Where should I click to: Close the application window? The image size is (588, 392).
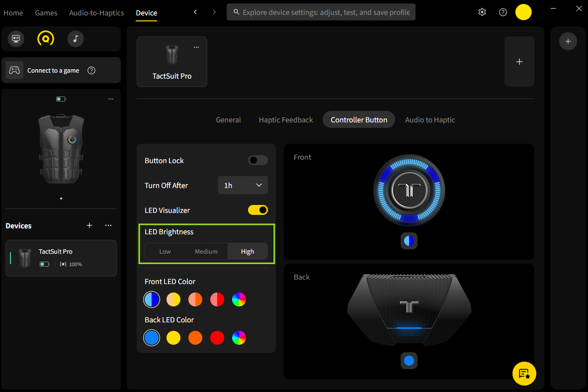coord(579,8)
